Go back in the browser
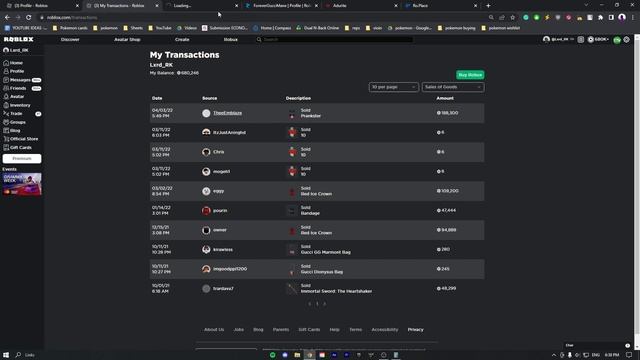 click(x=7, y=18)
